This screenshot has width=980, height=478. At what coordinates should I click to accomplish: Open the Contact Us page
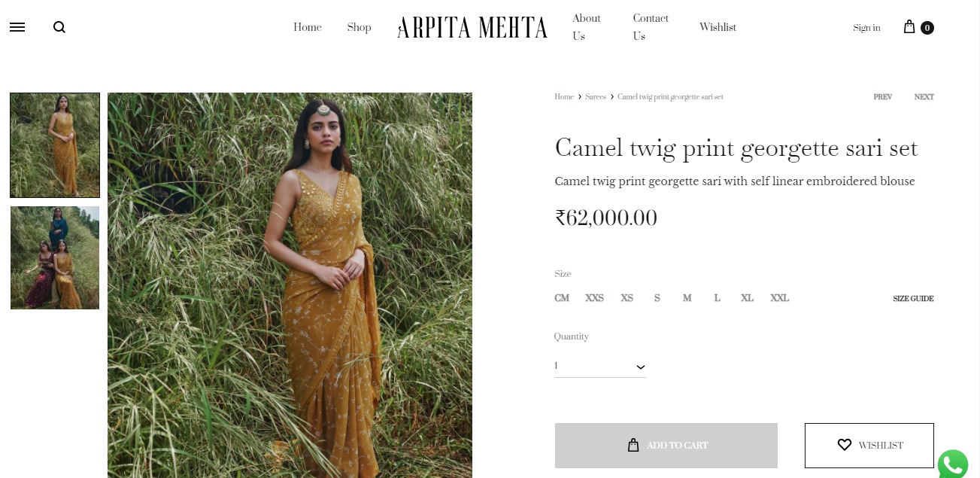click(x=651, y=27)
